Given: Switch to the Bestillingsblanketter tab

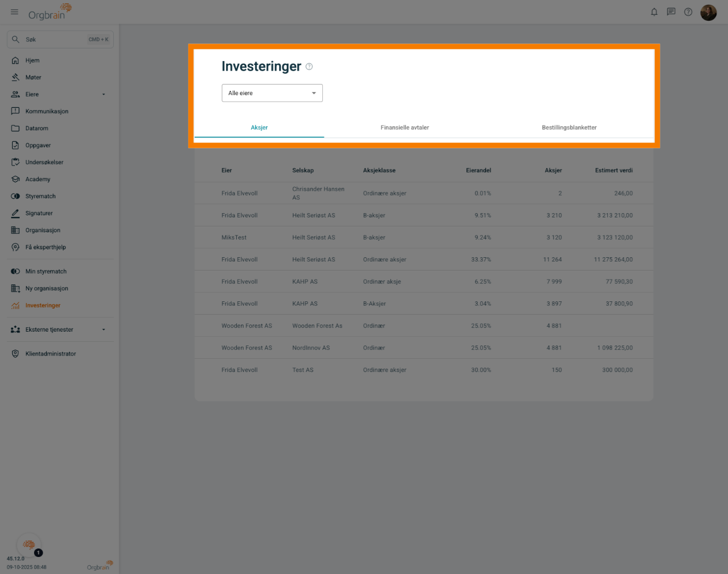Looking at the screenshot, I should 569,128.
